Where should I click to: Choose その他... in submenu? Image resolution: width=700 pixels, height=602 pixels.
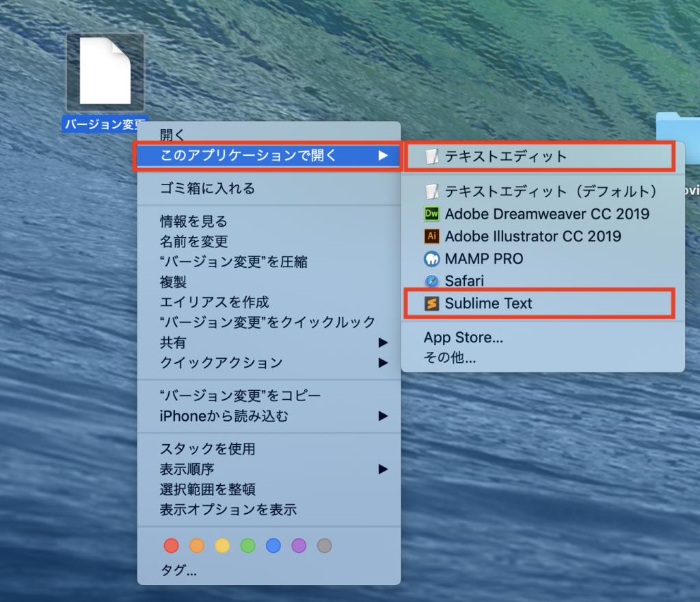543,357
